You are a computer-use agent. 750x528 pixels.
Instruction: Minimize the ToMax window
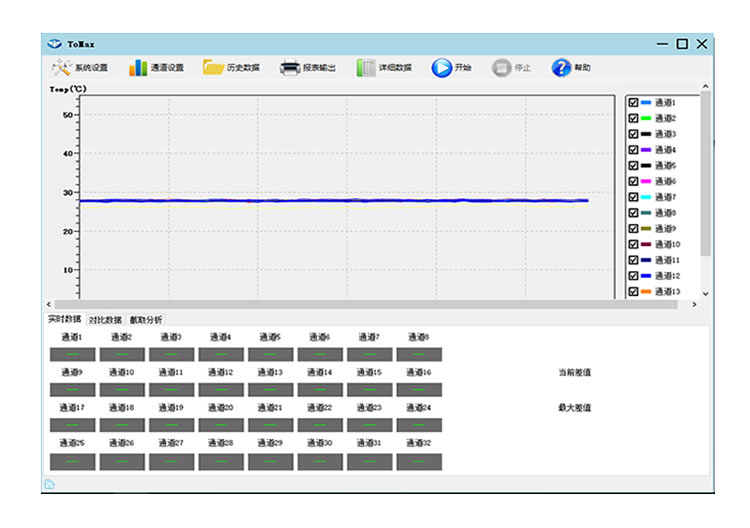click(x=662, y=44)
